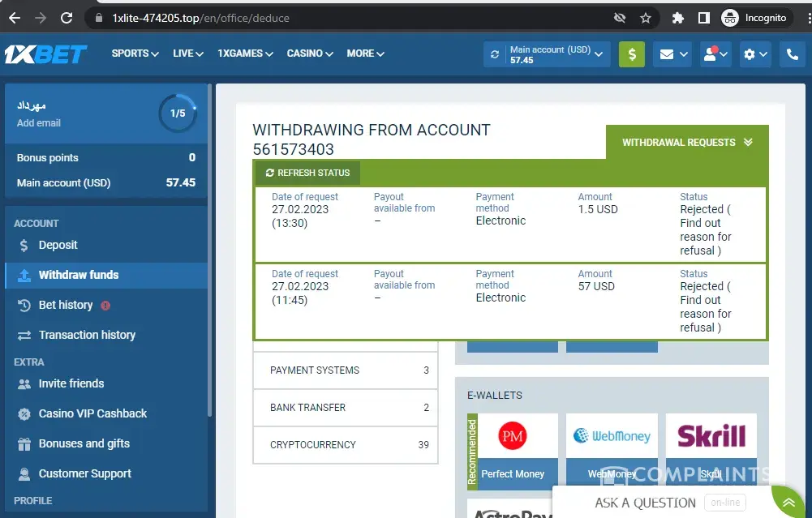Open Casino VIP Cashback

pos(106,413)
